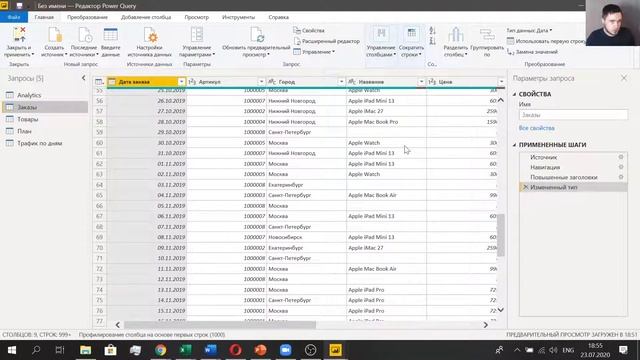Click the table corner menu icon
The image size is (640, 360).
tap(99, 82)
